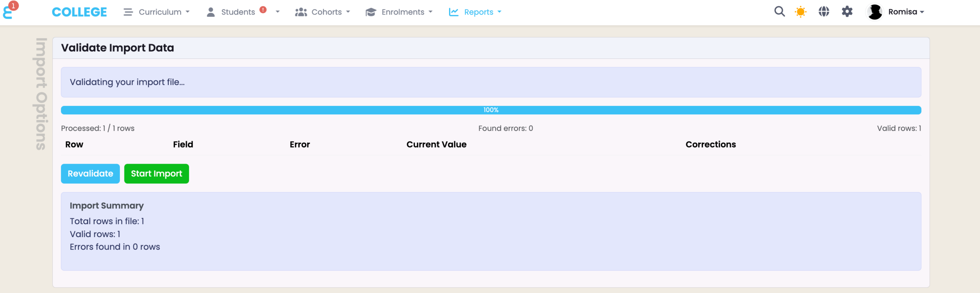Click the globe language icon
Image resolution: width=980 pixels, height=293 pixels.
824,12
